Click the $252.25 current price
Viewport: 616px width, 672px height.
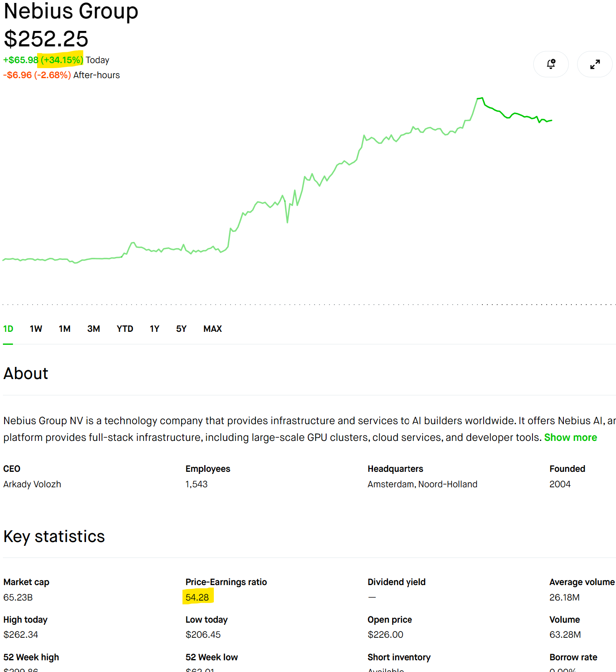pyautogui.click(x=46, y=39)
